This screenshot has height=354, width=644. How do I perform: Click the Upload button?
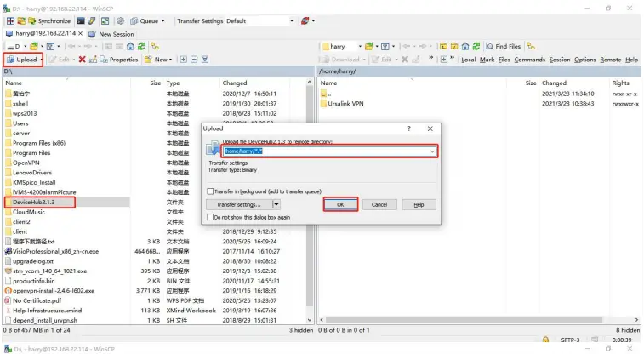23,60
